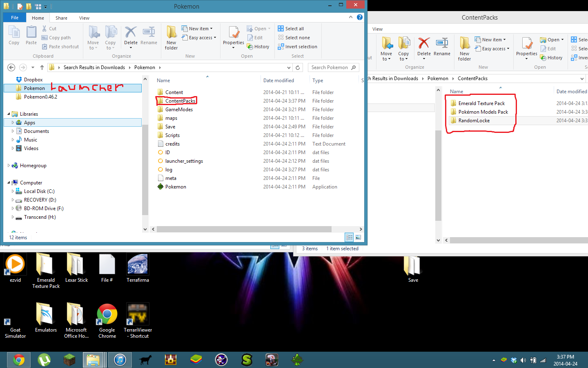Click the Back arrow in Pokemon window
Screen dimensions: 588x368
[11, 67]
